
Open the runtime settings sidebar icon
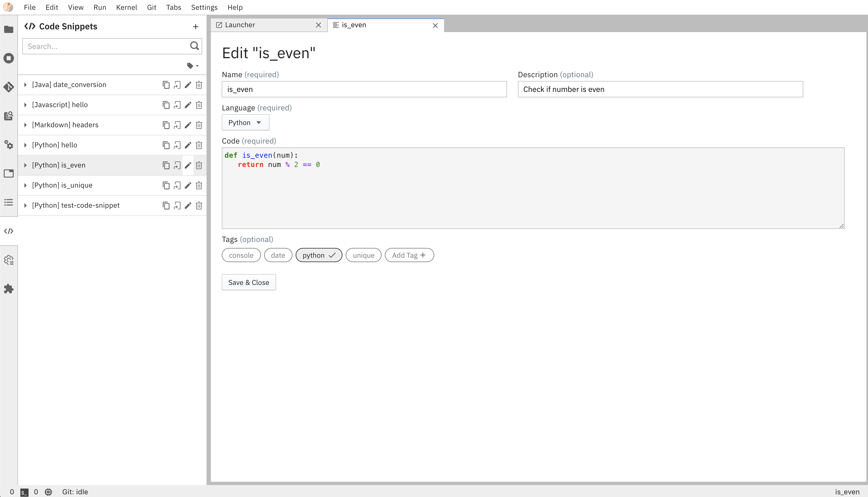(x=9, y=260)
